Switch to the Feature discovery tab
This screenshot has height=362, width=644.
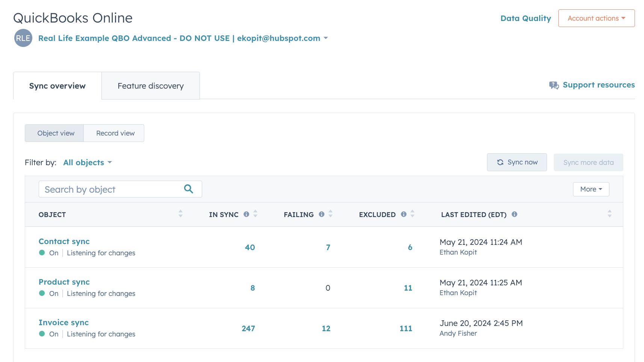[150, 86]
